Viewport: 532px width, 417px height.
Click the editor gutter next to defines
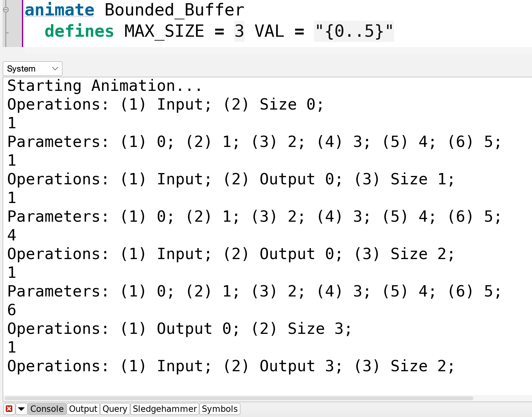[12, 32]
